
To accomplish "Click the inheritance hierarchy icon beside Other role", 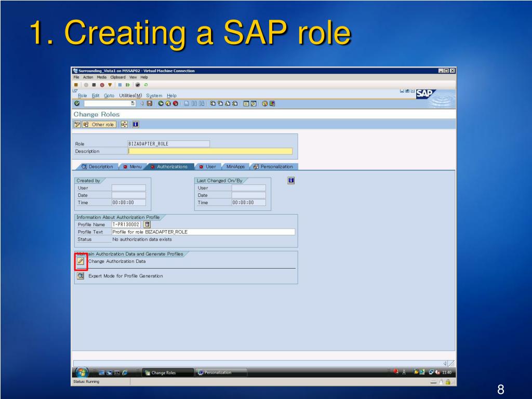I will [x=124, y=125].
